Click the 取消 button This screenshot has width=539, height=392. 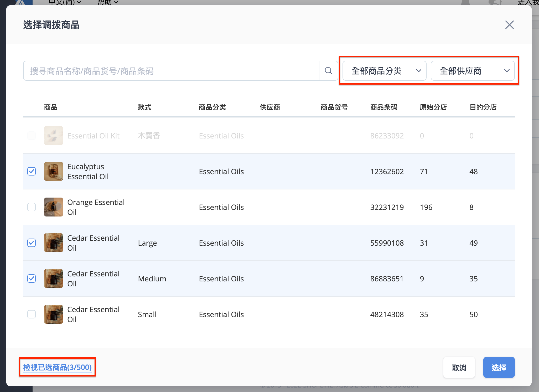click(x=459, y=368)
